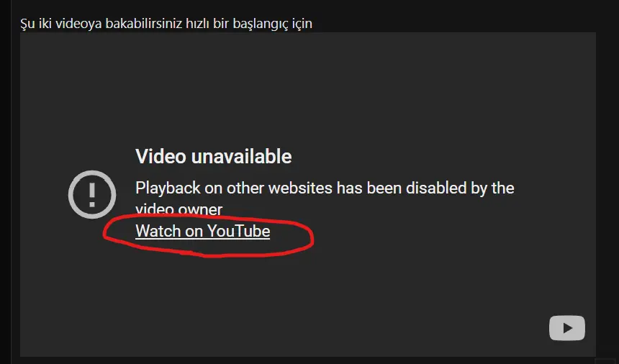Click the word 'unavailable' in the heading
This screenshot has width=619, height=364.
click(x=242, y=157)
